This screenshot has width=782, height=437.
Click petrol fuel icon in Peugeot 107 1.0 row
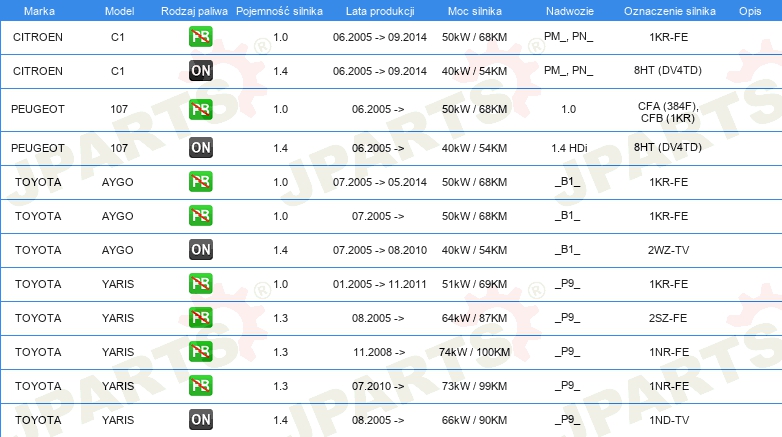(200, 109)
